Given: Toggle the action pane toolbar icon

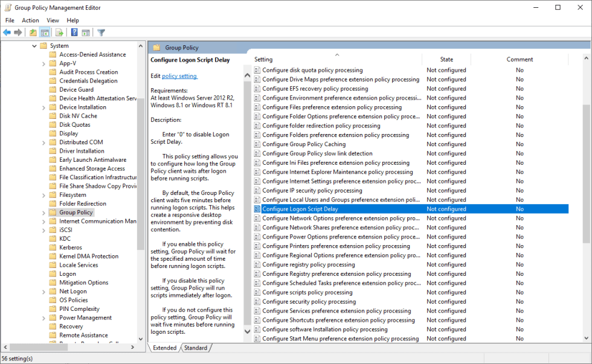Looking at the screenshot, I should point(85,32).
